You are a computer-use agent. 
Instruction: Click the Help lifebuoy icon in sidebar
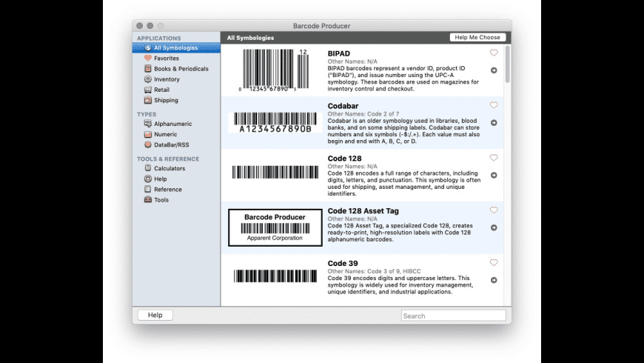coord(148,179)
